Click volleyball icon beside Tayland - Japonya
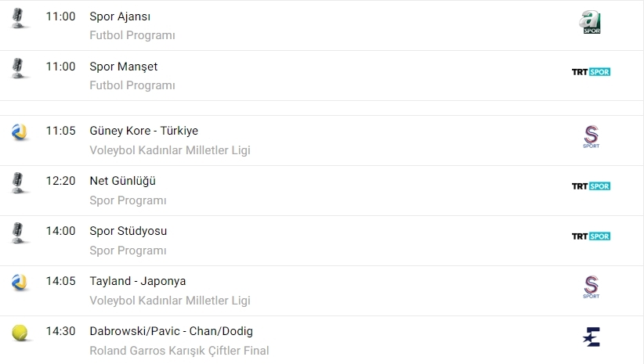This screenshot has height=364, width=644. click(x=20, y=283)
